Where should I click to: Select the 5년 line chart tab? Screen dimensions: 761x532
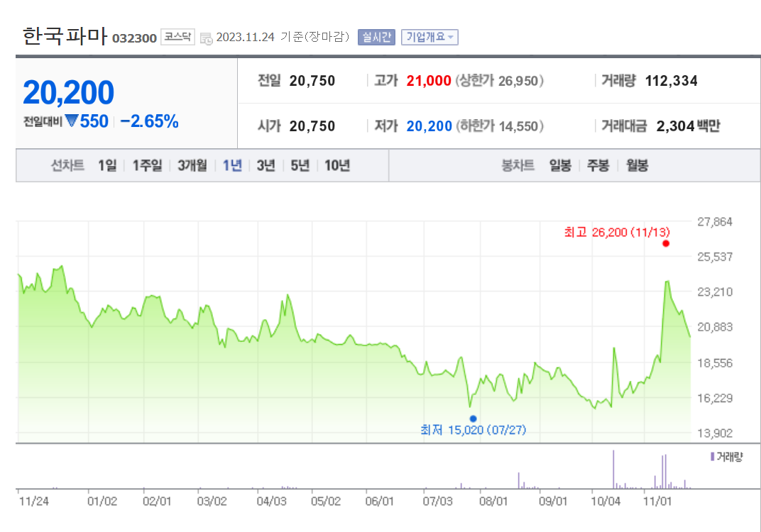pyautogui.click(x=300, y=165)
